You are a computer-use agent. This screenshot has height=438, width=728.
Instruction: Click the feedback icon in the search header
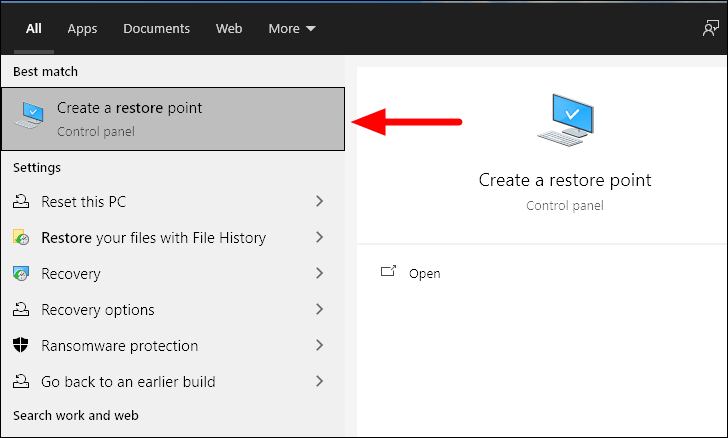pyautogui.click(x=710, y=28)
